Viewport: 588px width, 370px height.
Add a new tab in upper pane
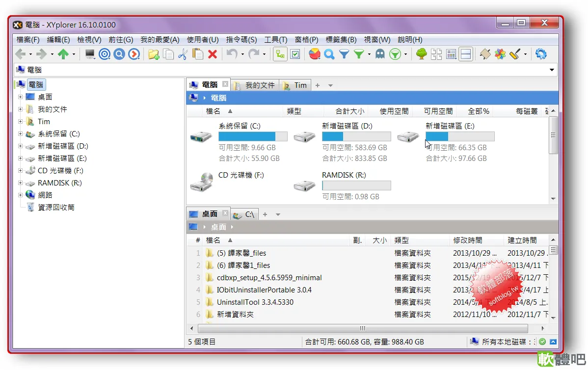(x=317, y=85)
